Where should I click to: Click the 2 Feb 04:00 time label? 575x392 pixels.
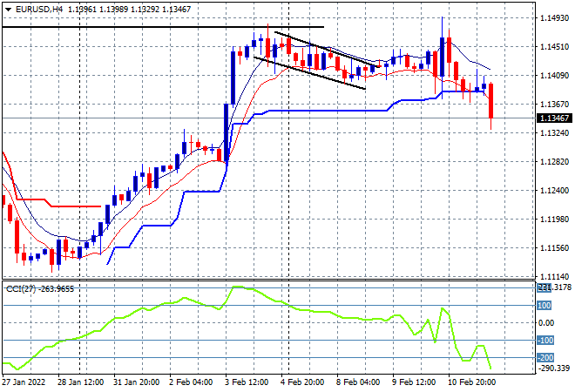(191, 382)
